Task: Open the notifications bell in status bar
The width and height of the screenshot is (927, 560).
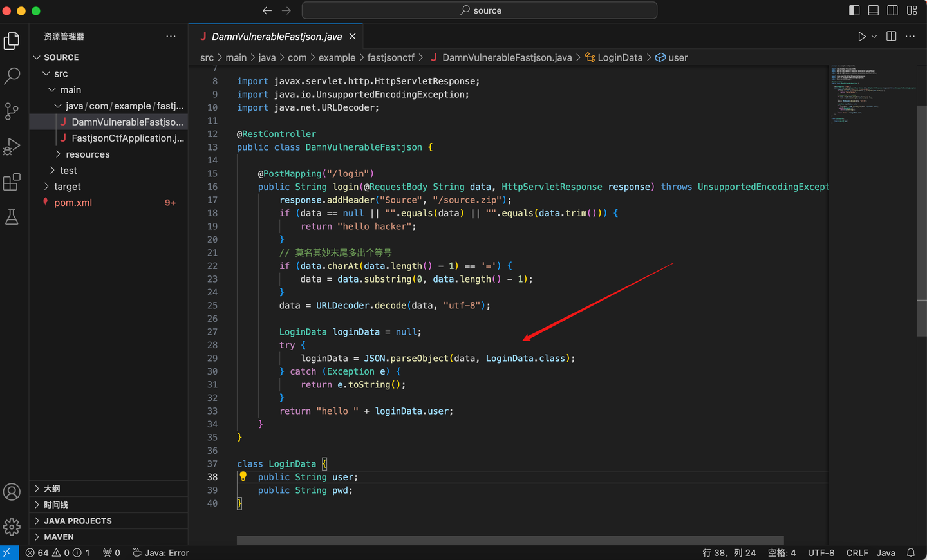Action: [911, 553]
